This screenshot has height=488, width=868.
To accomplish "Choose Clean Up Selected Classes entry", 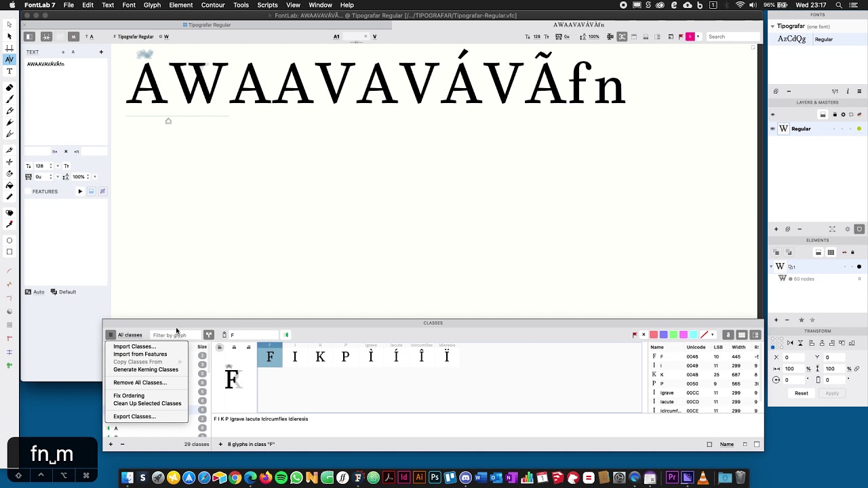I will tap(147, 403).
